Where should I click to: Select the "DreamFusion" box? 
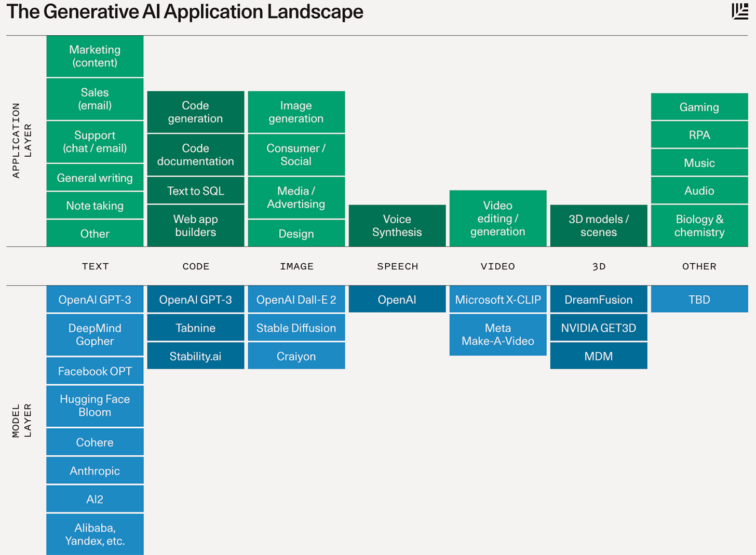tap(599, 299)
